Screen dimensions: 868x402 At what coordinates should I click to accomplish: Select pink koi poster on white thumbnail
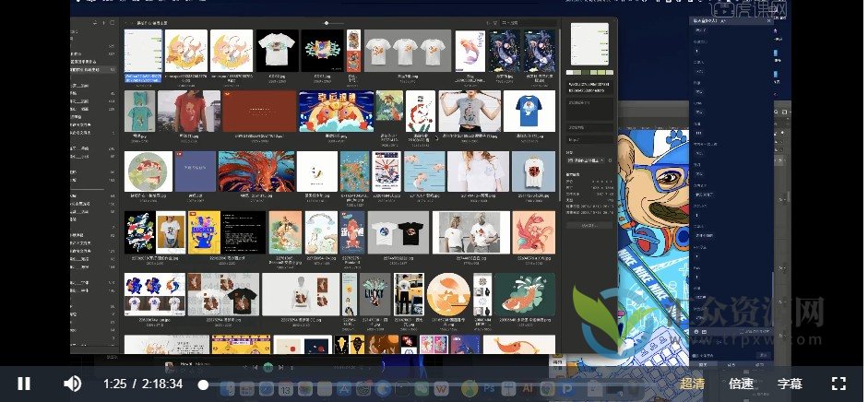[470, 51]
